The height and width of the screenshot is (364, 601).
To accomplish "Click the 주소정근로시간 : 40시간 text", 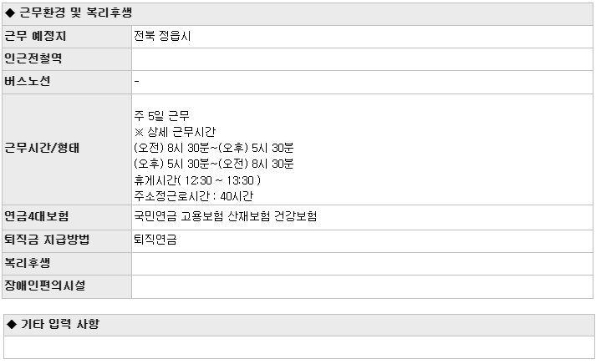I will point(194,196).
